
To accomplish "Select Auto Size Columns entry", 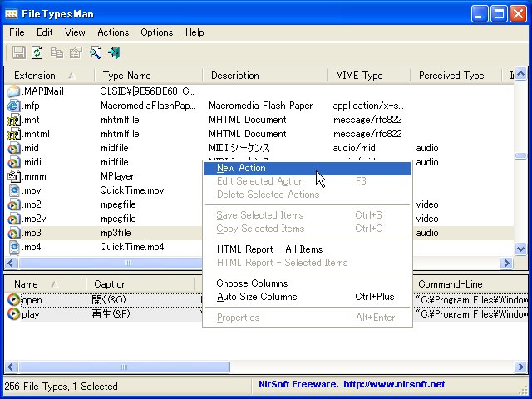I will click(308, 297).
